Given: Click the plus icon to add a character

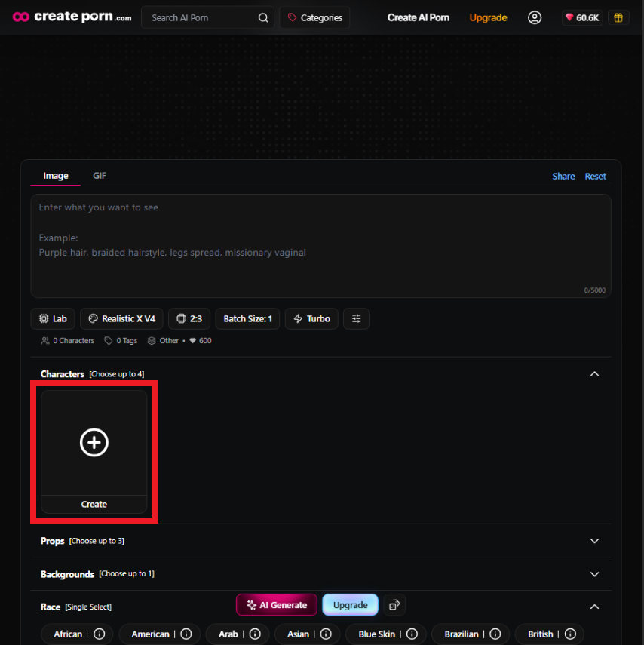Looking at the screenshot, I should tap(94, 443).
